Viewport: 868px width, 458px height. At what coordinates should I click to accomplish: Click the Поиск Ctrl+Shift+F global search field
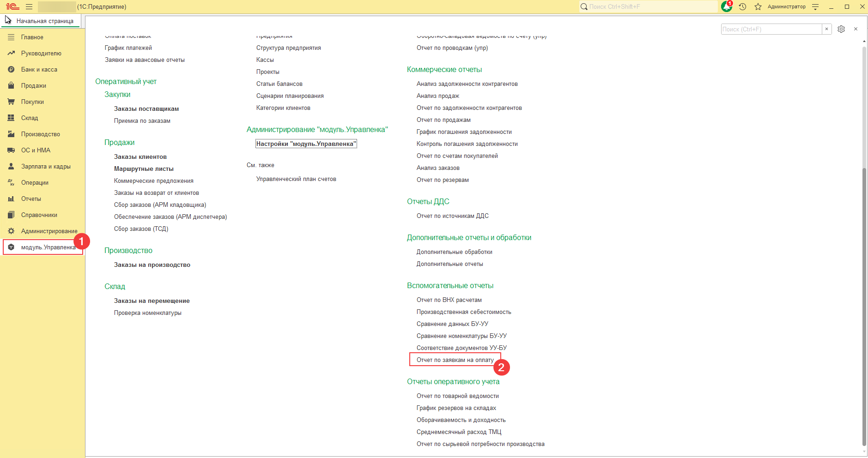649,6
